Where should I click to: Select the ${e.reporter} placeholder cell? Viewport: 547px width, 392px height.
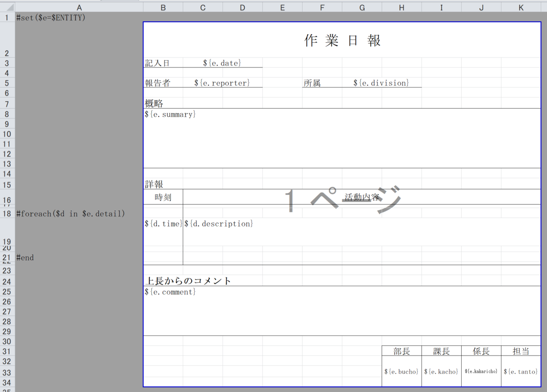pyautogui.click(x=222, y=83)
